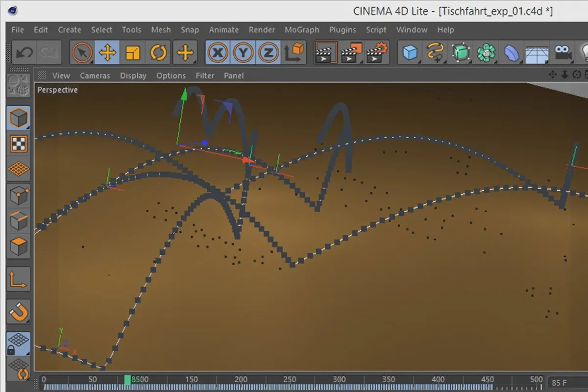Open the viewport Options menu

pyautogui.click(x=171, y=75)
